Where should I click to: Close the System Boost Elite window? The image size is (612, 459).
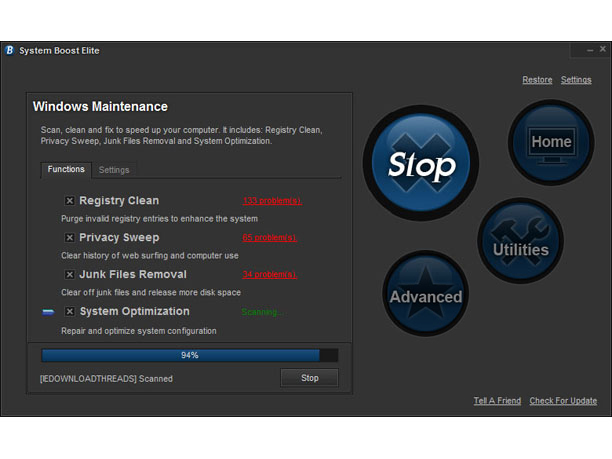coord(603,49)
